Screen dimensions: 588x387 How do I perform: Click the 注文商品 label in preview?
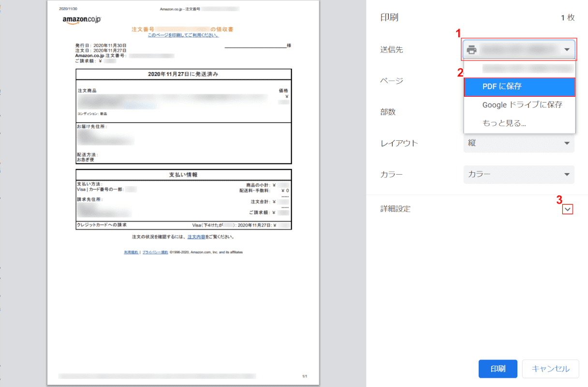(x=87, y=90)
